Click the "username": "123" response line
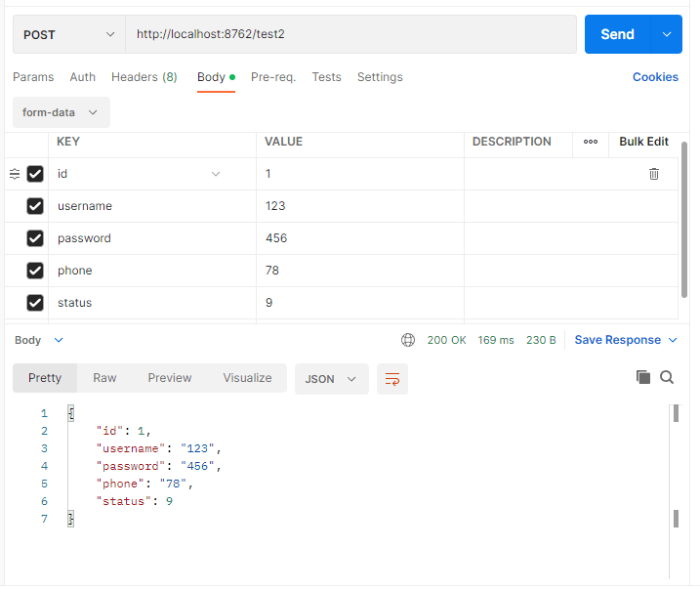The height and width of the screenshot is (590, 700). pyautogui.click(x=158, y=448)
